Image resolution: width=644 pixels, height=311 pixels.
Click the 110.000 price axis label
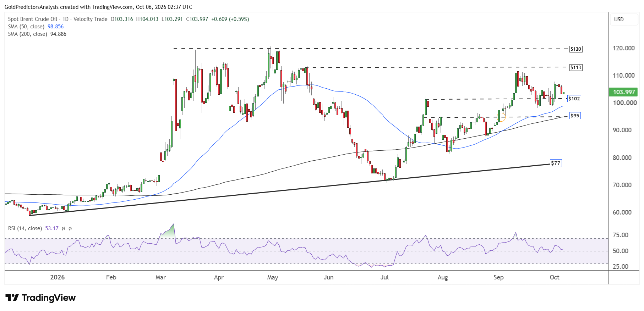coord(624,76)
